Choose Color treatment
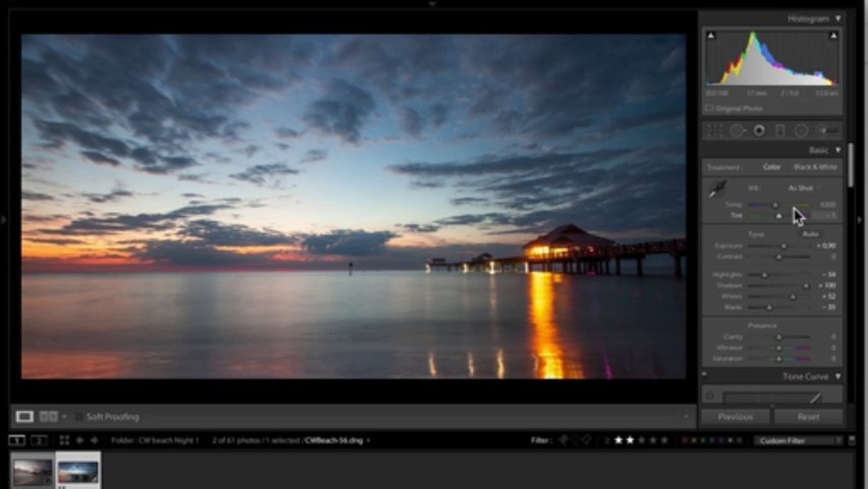The height and width of the screenshot is (489, 868). click(772, 166)
